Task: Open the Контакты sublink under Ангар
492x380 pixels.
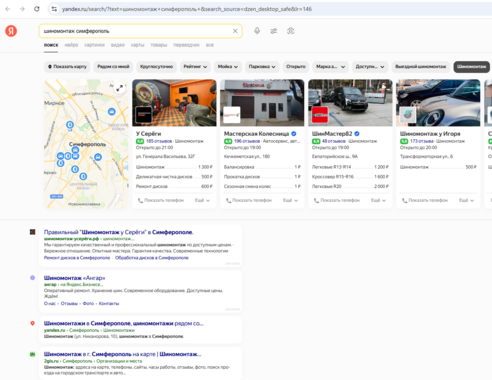Action: (109, 303)
